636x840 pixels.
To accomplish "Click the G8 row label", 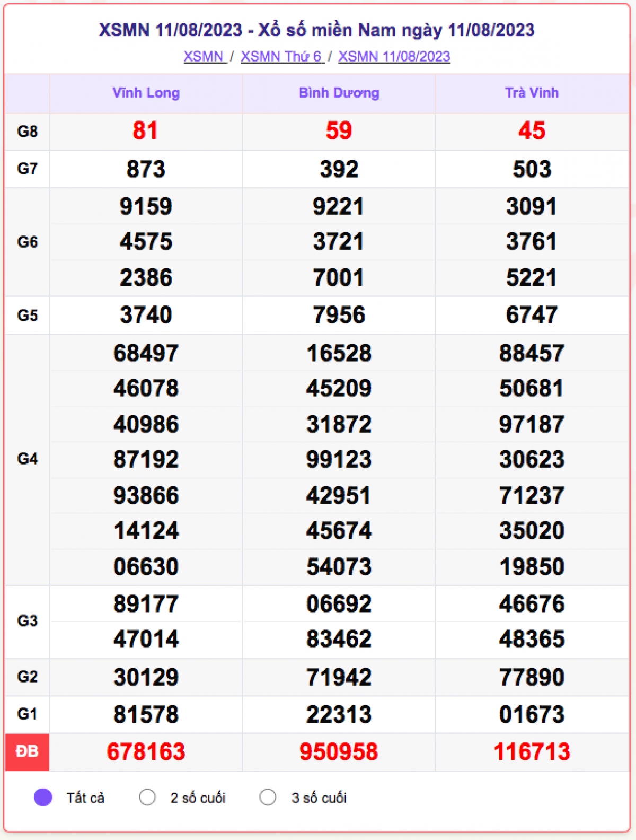I will (x=28, y=132).
